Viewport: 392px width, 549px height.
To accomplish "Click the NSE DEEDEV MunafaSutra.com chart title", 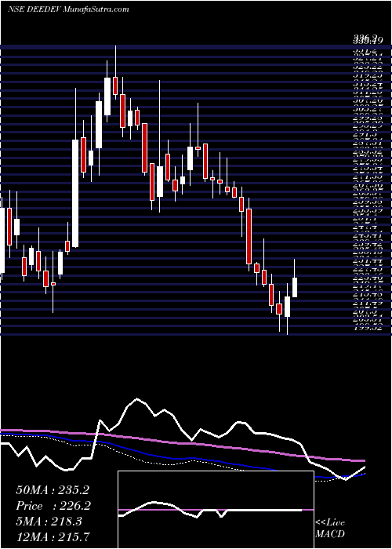I will (68, 9).
